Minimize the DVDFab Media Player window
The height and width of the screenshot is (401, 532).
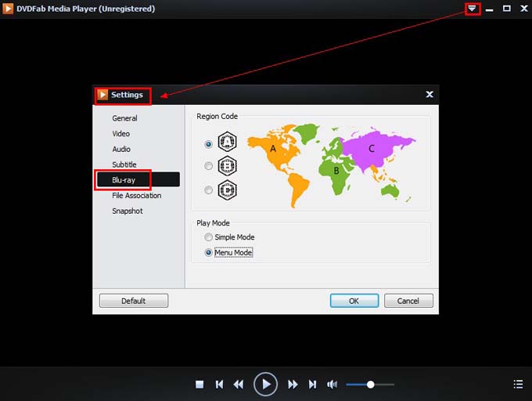tap(489, 9)
